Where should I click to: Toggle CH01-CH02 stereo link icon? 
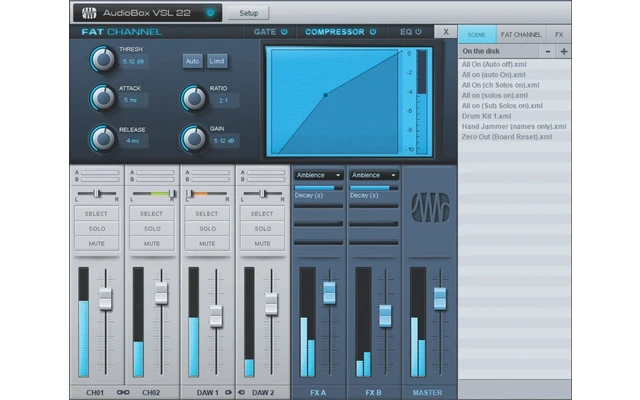tap(123, 392)
